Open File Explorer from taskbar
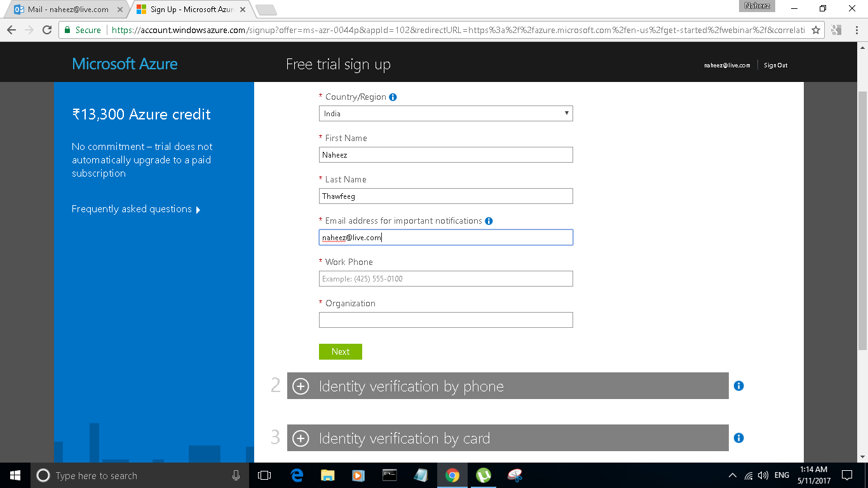This screenshot has height=488, width=868. tap(328, 475)
